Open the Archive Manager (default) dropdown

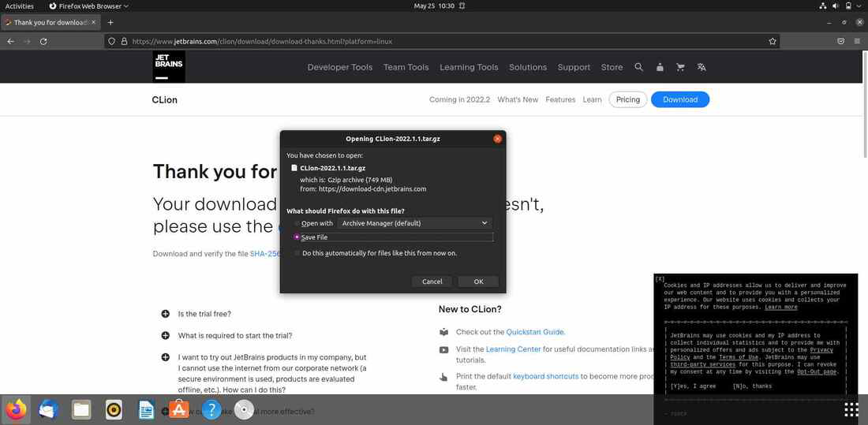coord(414,223)
